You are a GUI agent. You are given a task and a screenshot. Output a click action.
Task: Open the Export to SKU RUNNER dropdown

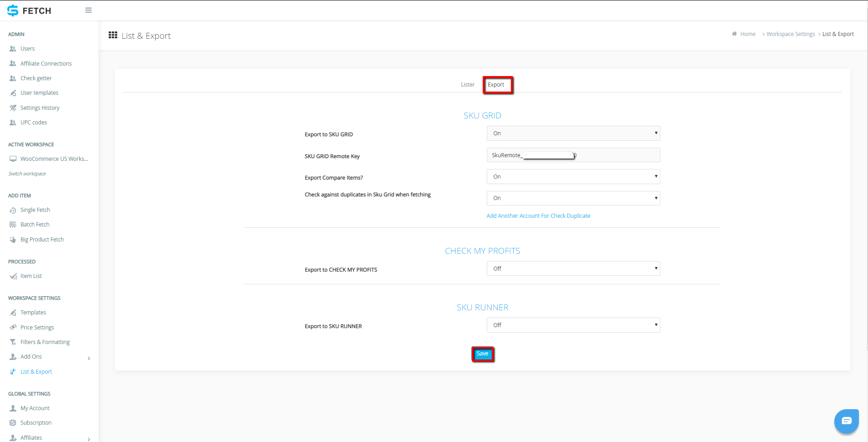[573, 325]
